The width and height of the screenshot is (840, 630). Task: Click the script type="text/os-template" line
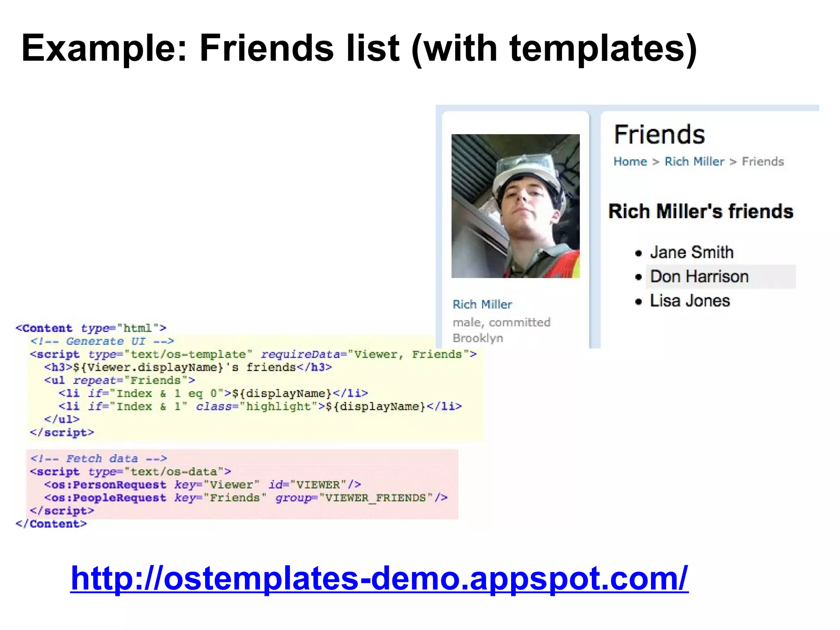[x=253, y=354]
